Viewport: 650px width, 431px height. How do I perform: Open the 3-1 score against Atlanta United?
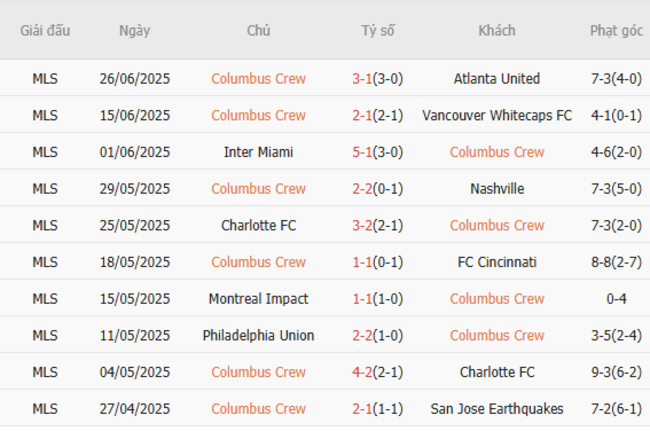tap(364, 79)
